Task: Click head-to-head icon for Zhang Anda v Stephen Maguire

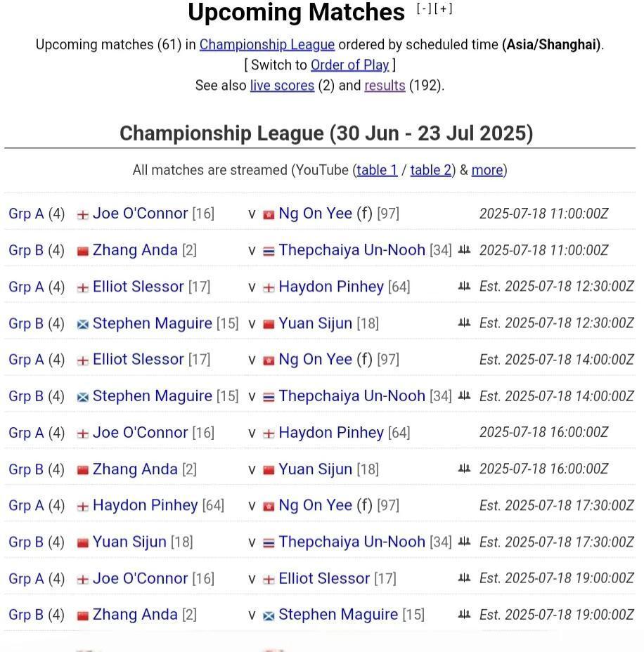Action: pos(464,614)
